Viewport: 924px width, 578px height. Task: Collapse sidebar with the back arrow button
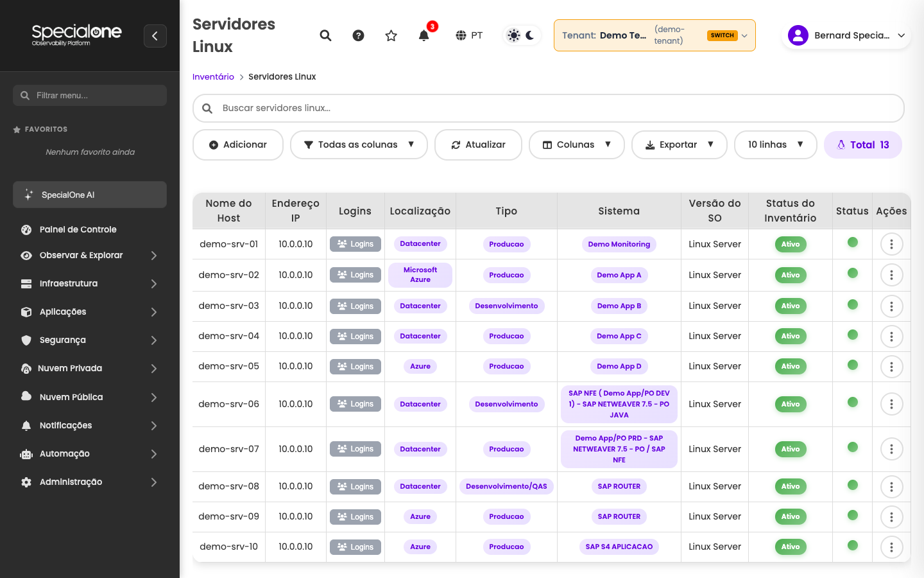[155, 36]
